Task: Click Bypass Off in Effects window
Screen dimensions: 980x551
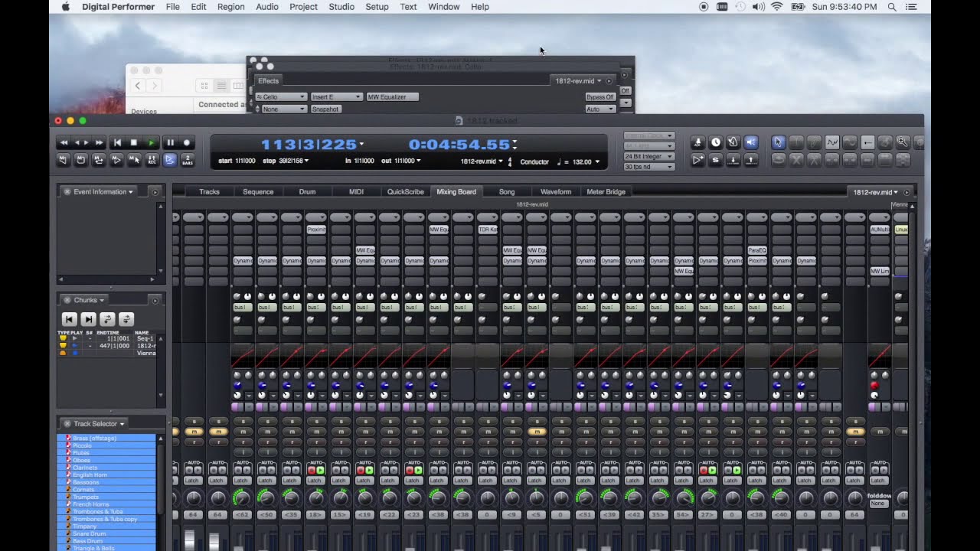Action: click(x=600, y=97)
